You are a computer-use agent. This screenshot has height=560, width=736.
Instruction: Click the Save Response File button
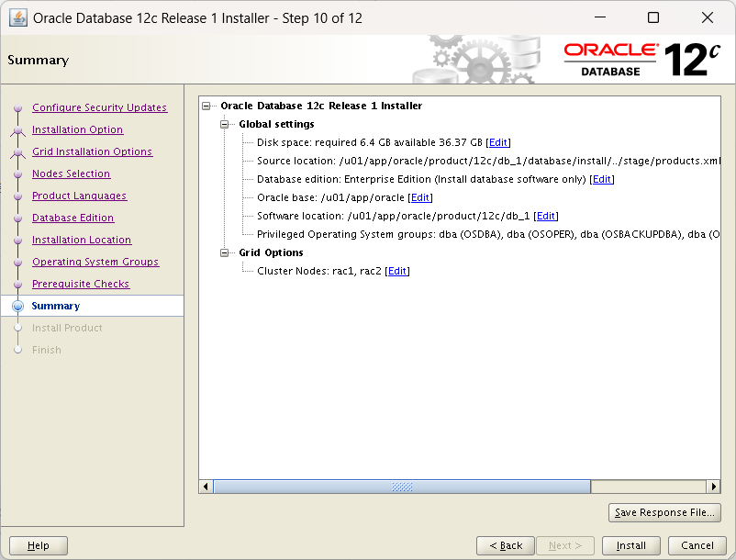click(x=664, y=512)
